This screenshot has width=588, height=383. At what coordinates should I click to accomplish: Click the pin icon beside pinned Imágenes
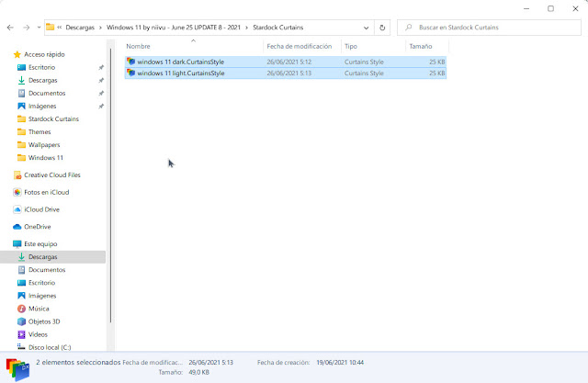click(x=101, y=107)
